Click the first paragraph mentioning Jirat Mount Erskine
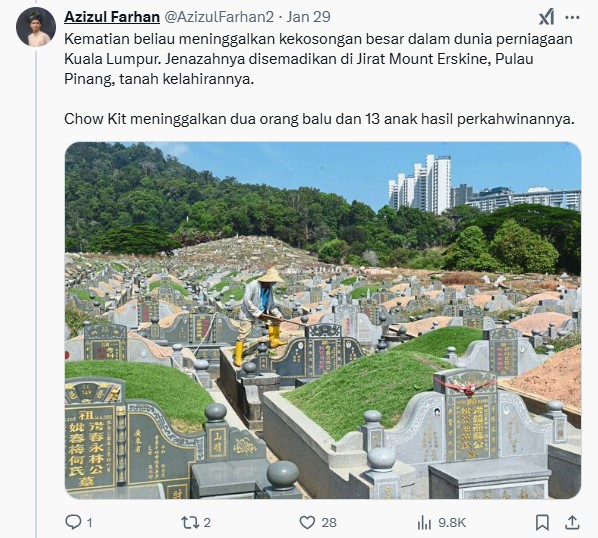 point(318,59)
